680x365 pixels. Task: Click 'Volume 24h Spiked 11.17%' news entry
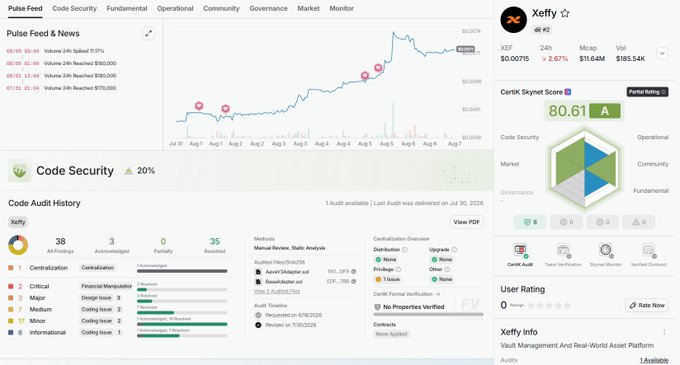pos(74,51)
